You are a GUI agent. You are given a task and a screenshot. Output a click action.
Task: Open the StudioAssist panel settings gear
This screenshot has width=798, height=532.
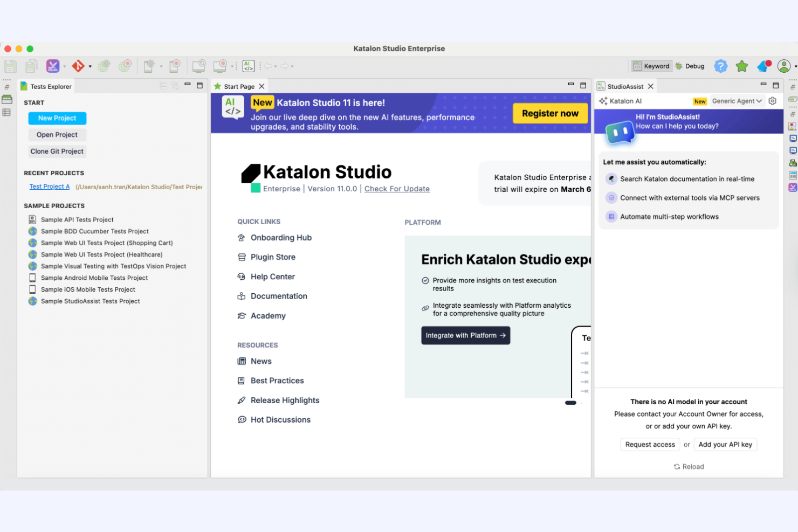[x=772, y=101]
